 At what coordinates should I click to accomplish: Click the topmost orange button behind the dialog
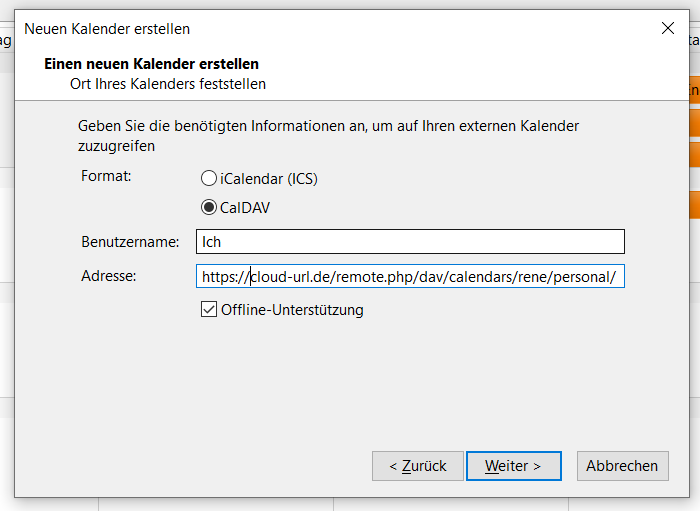coord(692,90)
